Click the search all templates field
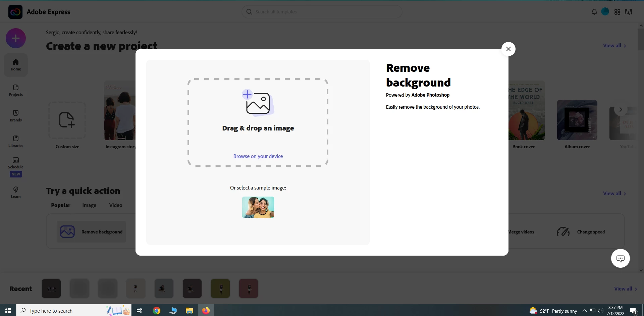This screenshot has width=644, height=316. (x=322, y=12)
